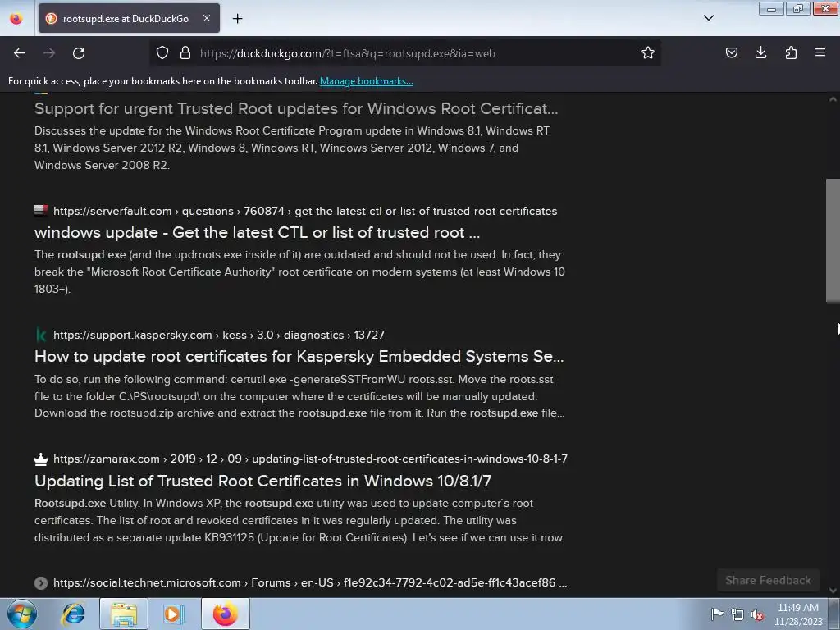Open the support.kaspersky.com result URL
The width and height of the screenshot is (840, 630).
tap(219, 335)
